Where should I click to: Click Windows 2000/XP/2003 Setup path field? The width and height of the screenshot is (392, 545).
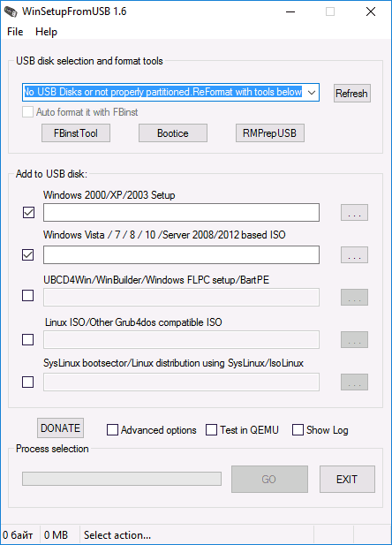(x=181, y=212)
